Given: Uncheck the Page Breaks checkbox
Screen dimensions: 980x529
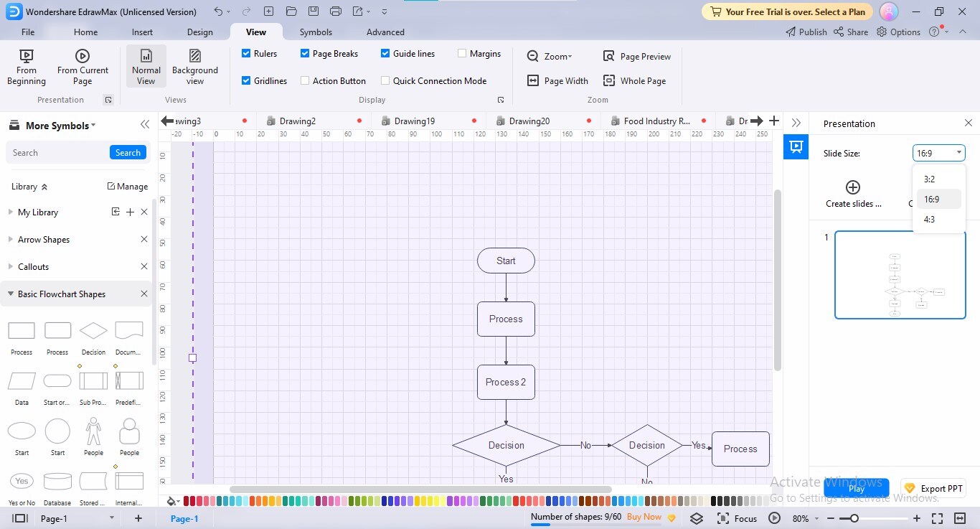Looking at the screenshot, I should [x=305, y=54].
